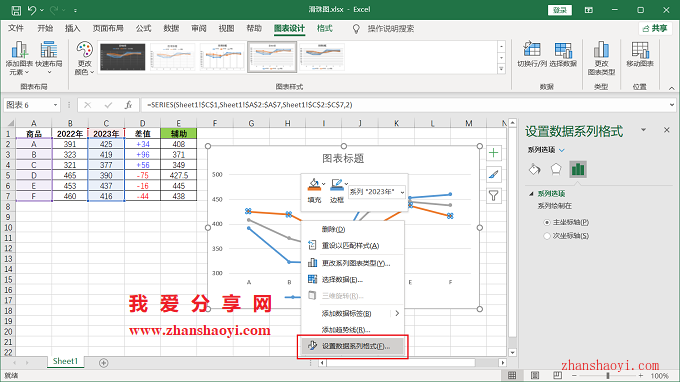Screen dimensions: 680x382
Task: Open Add Data Labels submenu arrow
Action: pyautogui.click(x=397, y=313)
